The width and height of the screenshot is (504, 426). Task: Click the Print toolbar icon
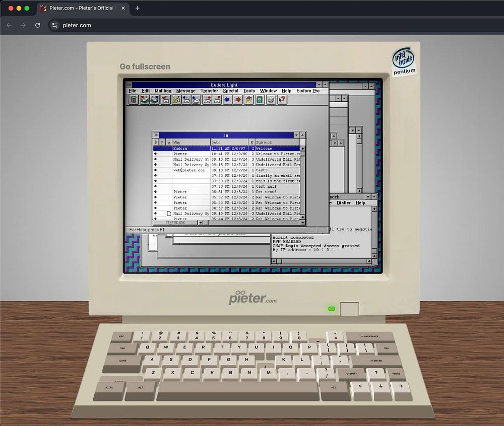click(x=271, y=100)
